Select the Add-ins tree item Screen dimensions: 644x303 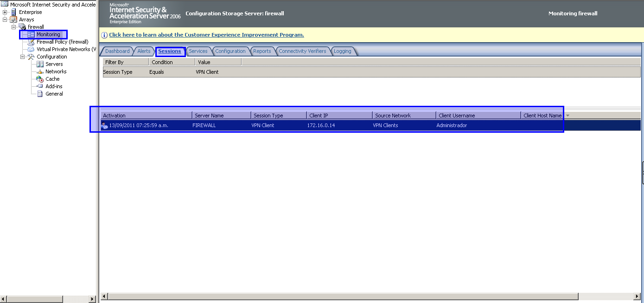(x=54, y=86)
